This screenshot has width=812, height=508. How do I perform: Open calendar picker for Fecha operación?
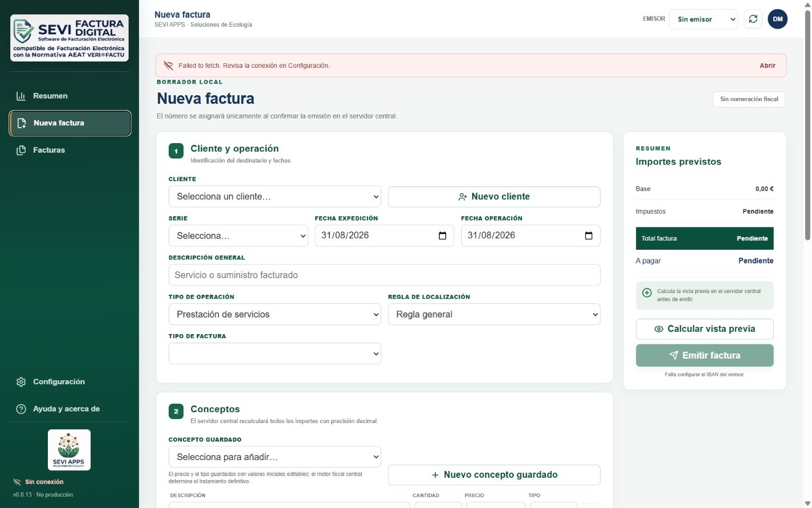(589, 235)
